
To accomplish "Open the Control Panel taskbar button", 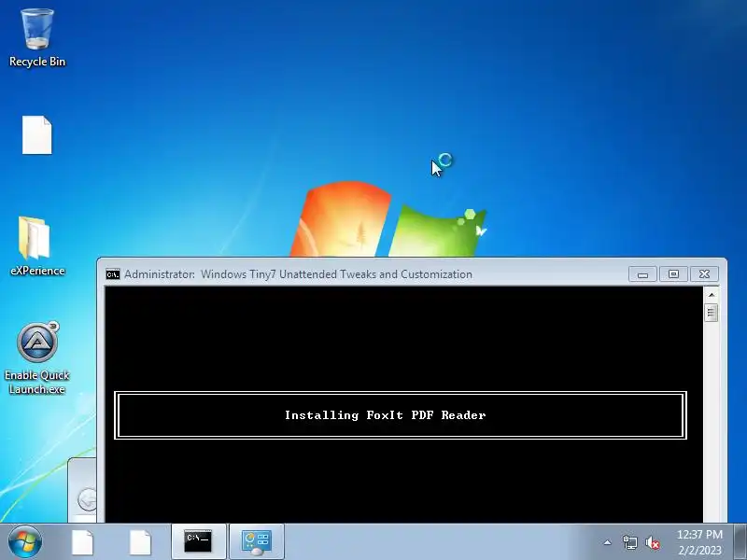I will point(257,541).
